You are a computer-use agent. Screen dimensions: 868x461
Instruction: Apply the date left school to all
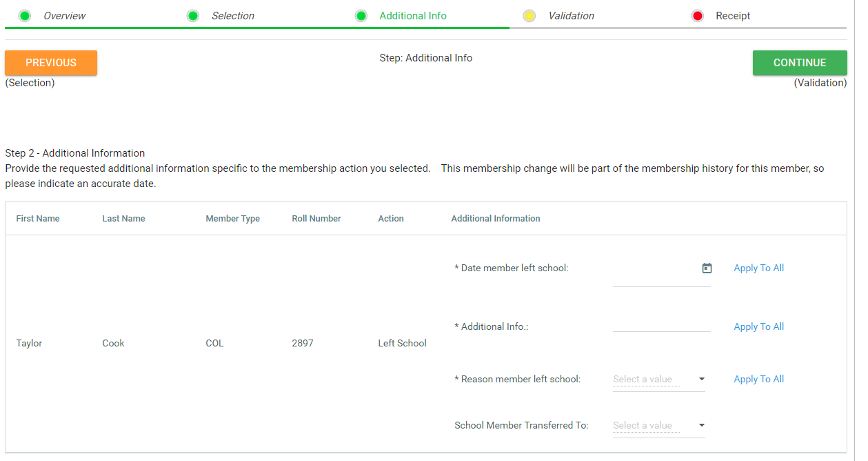[x=758, y=268]
